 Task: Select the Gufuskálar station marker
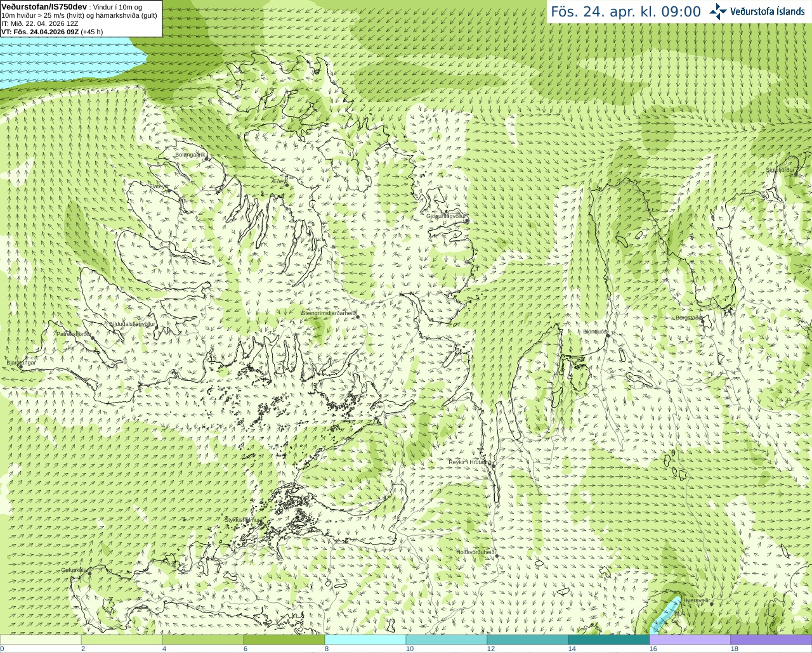(89, 573)
